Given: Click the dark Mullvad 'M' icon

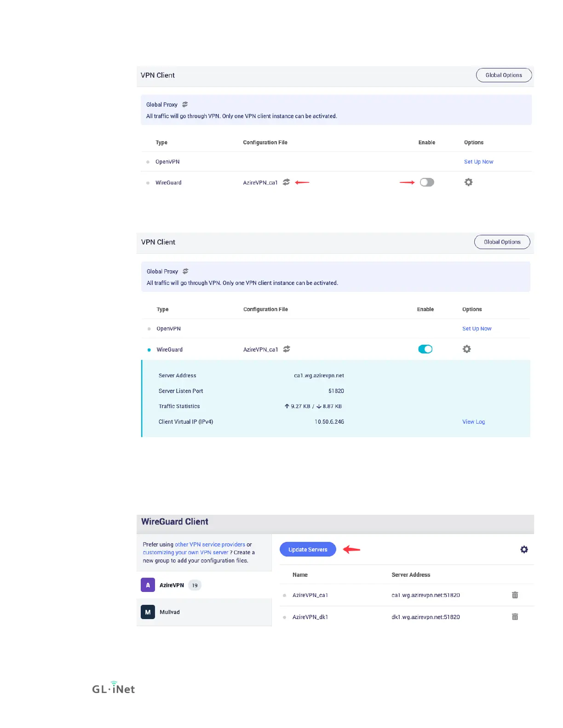Looking at the screenshot, I should click(x=148, y=612).
